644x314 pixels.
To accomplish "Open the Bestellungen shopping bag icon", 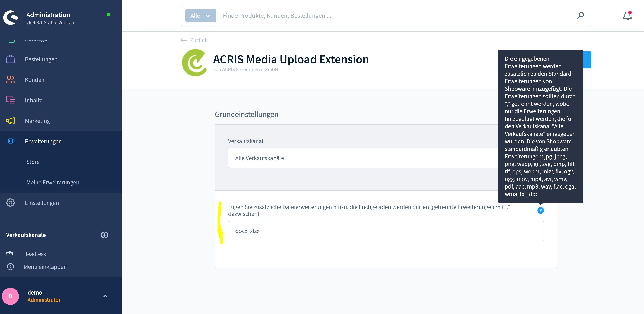I will pos(10,59).
